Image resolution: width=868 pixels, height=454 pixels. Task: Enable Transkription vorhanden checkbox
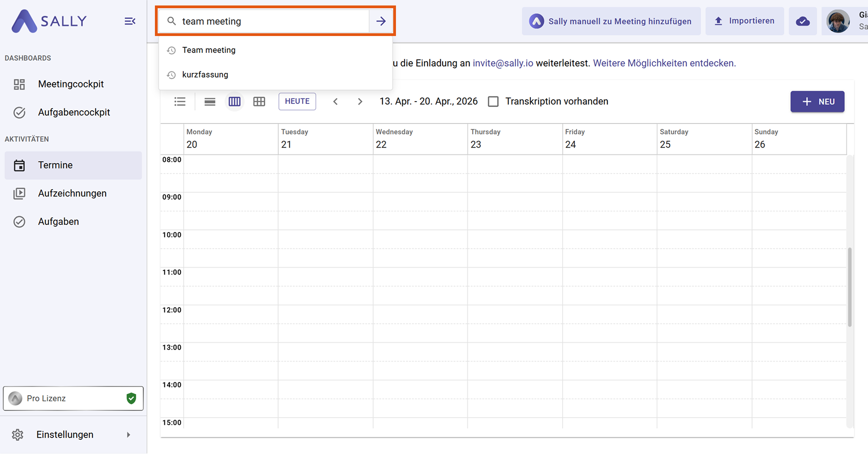coord(493,102)
